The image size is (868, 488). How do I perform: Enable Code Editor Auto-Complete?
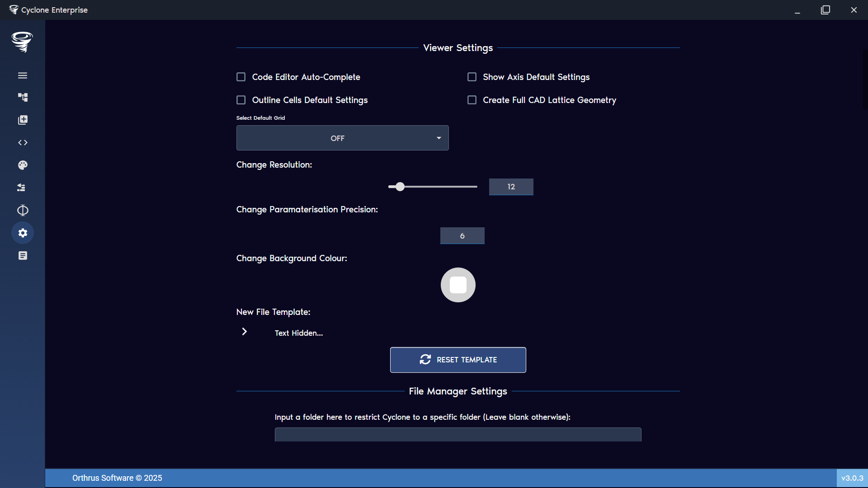tap(241, 77)
